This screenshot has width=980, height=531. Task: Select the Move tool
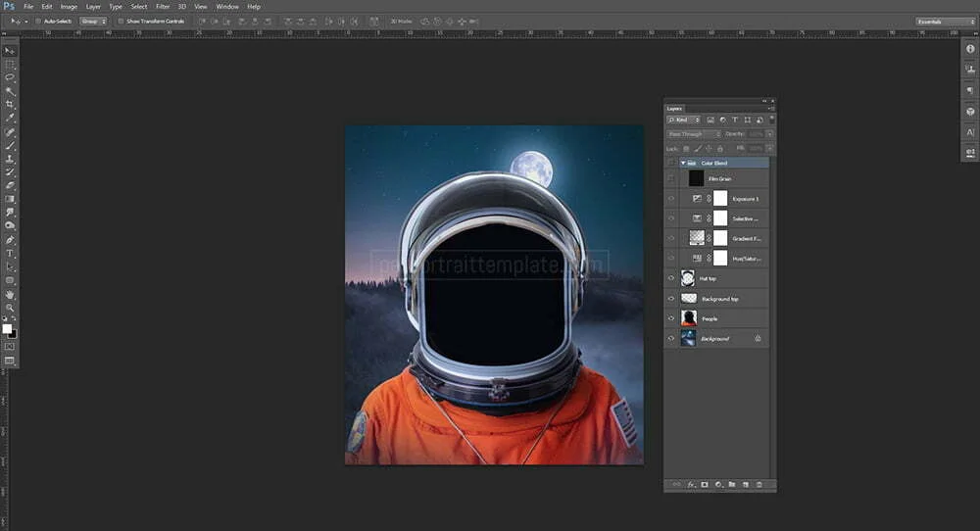(10, 50)
